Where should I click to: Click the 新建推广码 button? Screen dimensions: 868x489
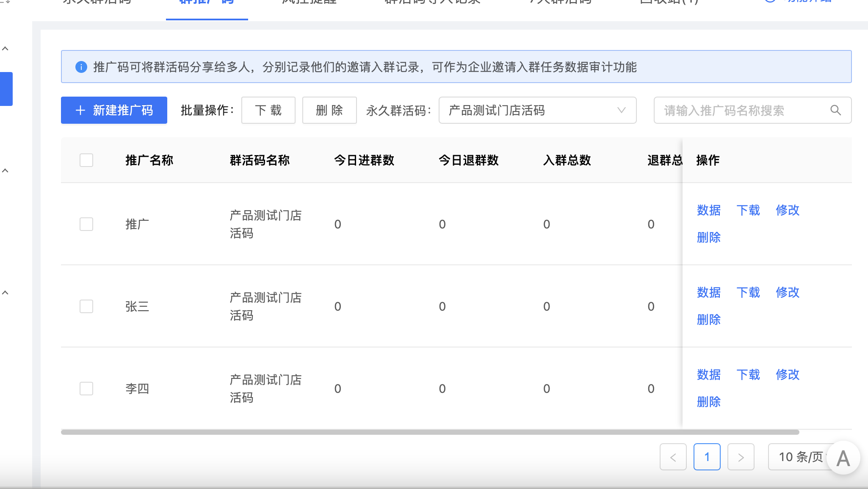tap(114, 111)
